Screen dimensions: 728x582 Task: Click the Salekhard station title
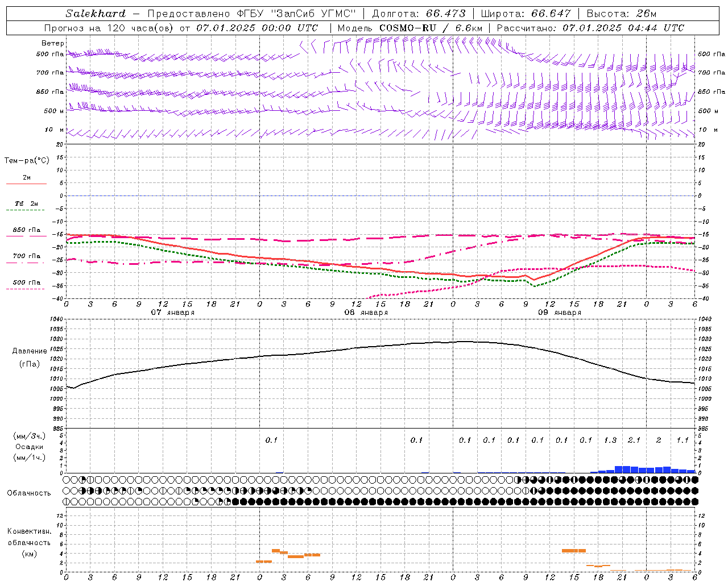tap(96, 14)
